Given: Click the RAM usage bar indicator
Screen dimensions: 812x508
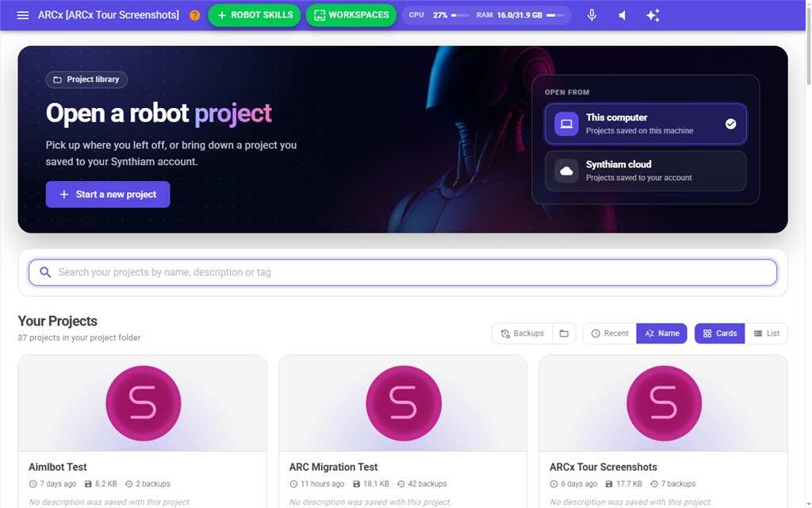Looking at the screenshot, I should 555,15.
